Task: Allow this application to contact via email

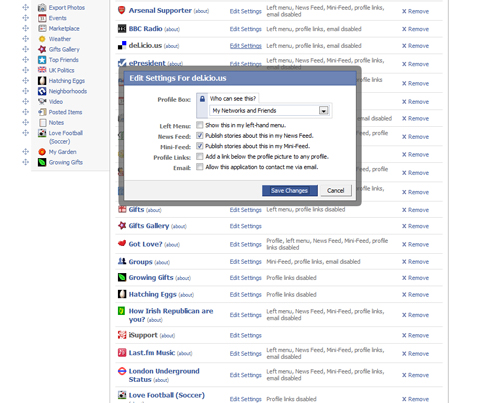Action: [200, 167]
